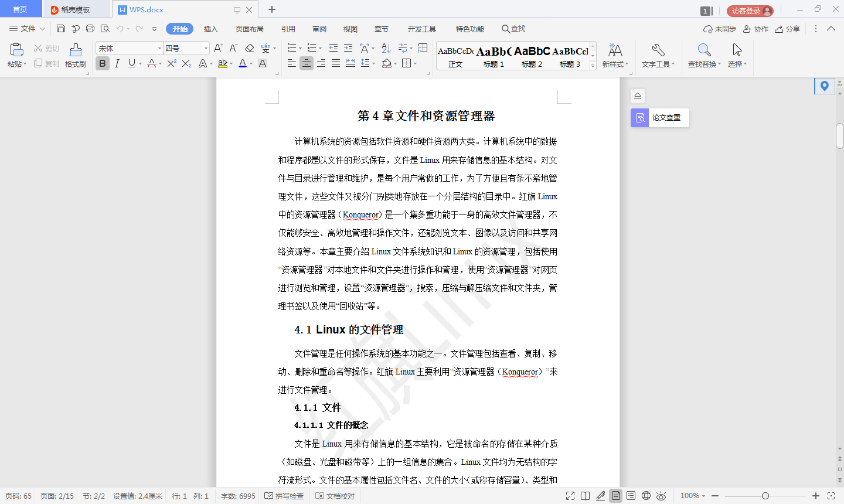Decrease paragraph indent
Viewport: 844px width, 504px height.
333,48
